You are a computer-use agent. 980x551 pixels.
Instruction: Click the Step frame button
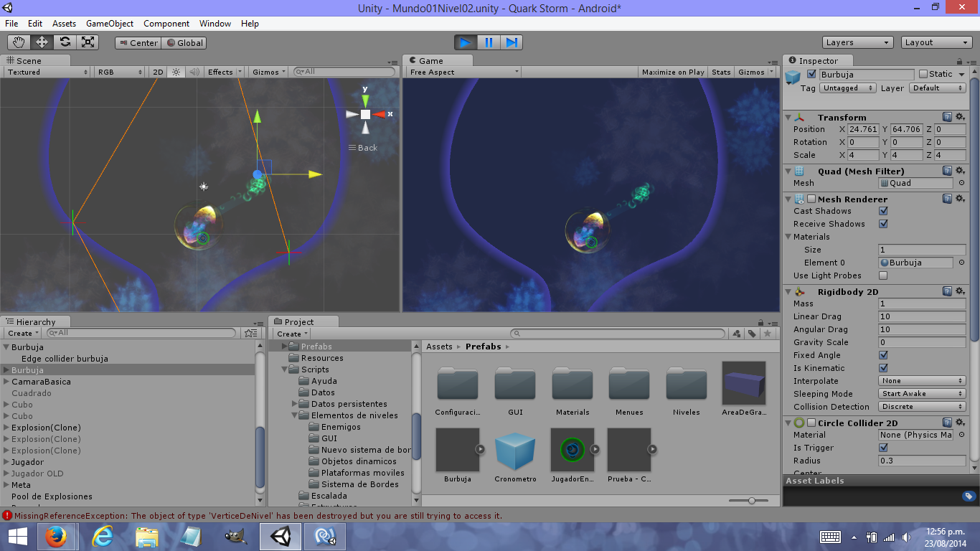[511, 42]
